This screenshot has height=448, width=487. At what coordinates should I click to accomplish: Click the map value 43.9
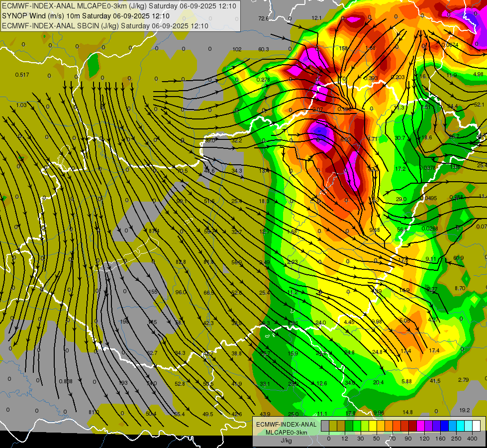click(x=265, y=414)
